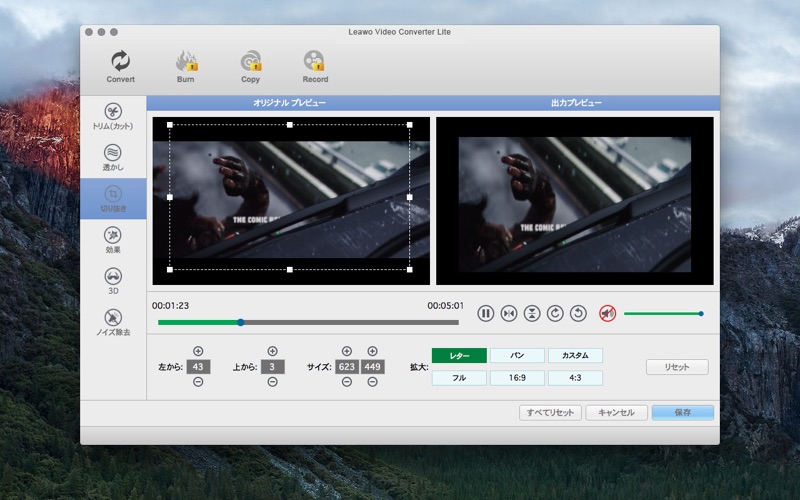This screenshot has width=800, height=500.
Task: Increase the 上から top offset value
Action: tap(272, 351)
